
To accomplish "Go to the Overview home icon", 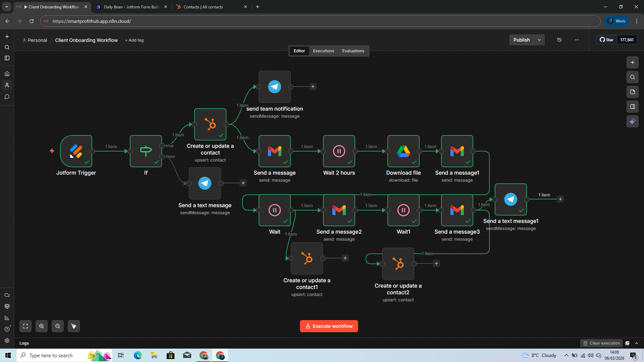I will pyautogui.click(x=7, y=73).
